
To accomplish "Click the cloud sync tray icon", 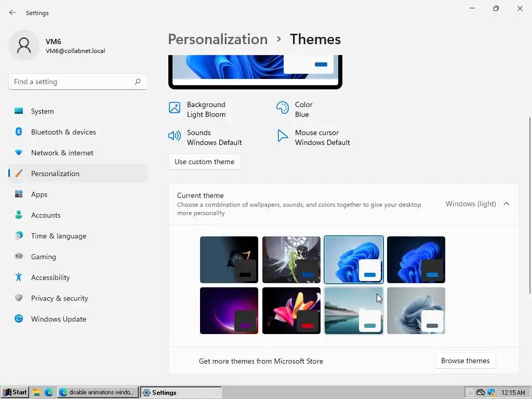I will click(x=481, y=393).
